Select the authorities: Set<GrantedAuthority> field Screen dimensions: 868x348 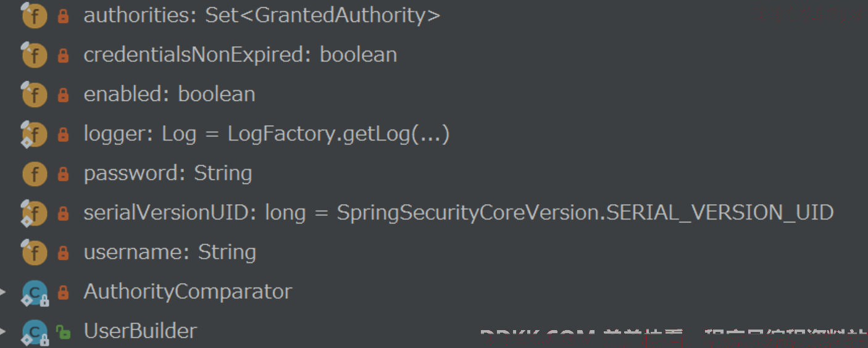[262, 15]
